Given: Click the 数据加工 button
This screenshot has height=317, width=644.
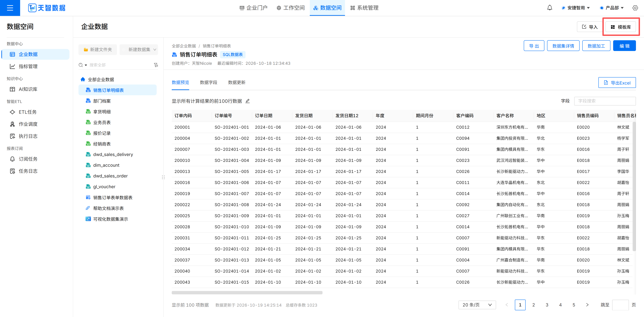Looking at the screenshot, I should [x=596, y=46].
